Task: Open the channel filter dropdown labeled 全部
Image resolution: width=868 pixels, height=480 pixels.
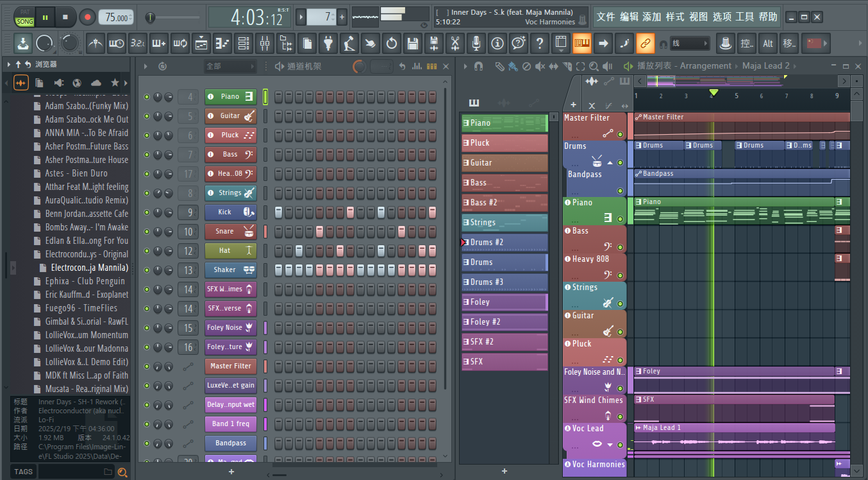Action: pyautogui.click(x=230, y=66)
